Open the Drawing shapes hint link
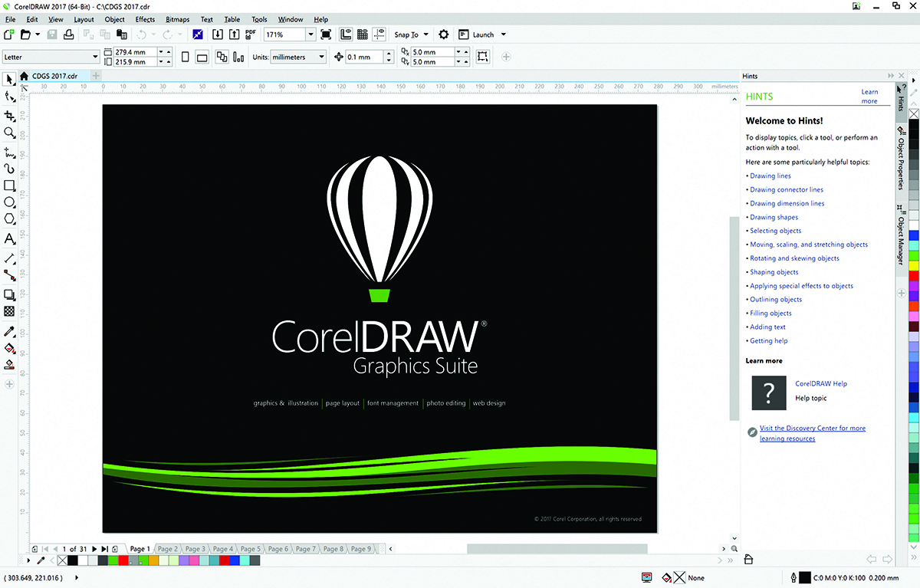 click(x=774, y=218)
